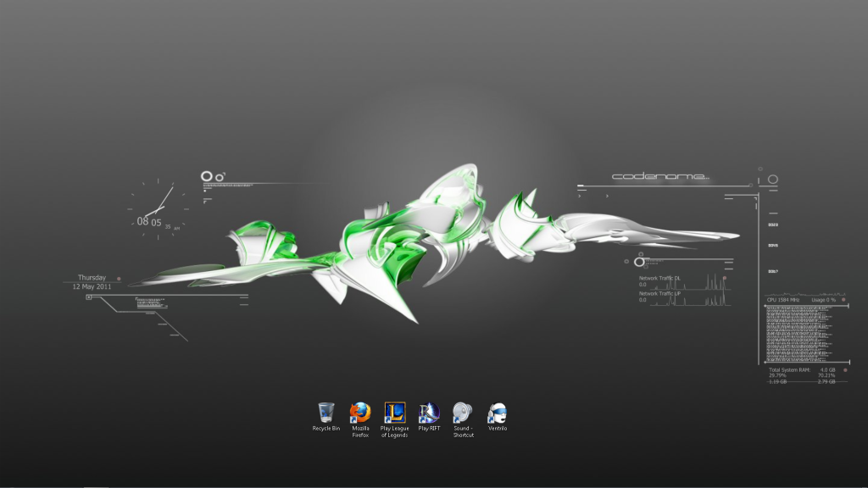This screenshot has height=488, width=868.
Task: Click the Thursday 12 May 2011 date text
Action: (x=92, y=282)
